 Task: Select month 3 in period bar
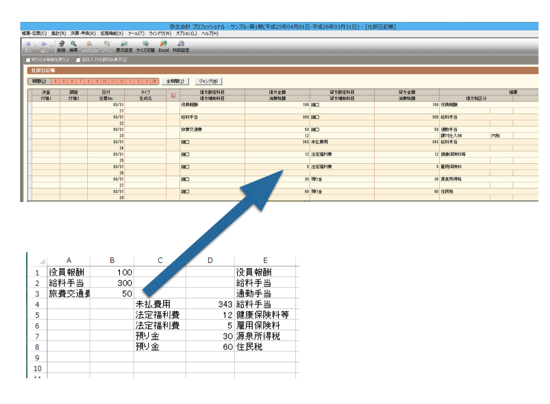pos(147,81)
